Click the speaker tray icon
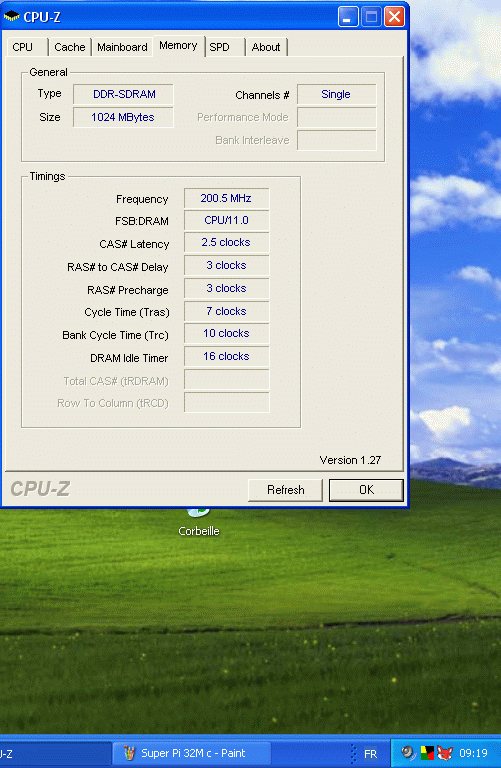 (408, 752)
